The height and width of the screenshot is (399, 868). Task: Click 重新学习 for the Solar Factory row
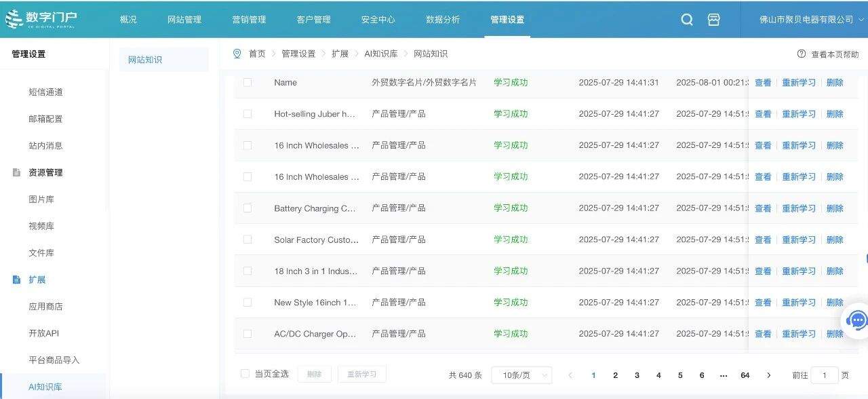tap(799, 240)
